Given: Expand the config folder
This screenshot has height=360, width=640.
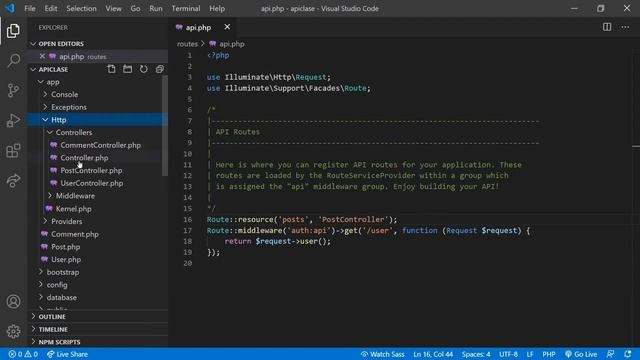Looking at the screenshot, I should click(98, 284).
